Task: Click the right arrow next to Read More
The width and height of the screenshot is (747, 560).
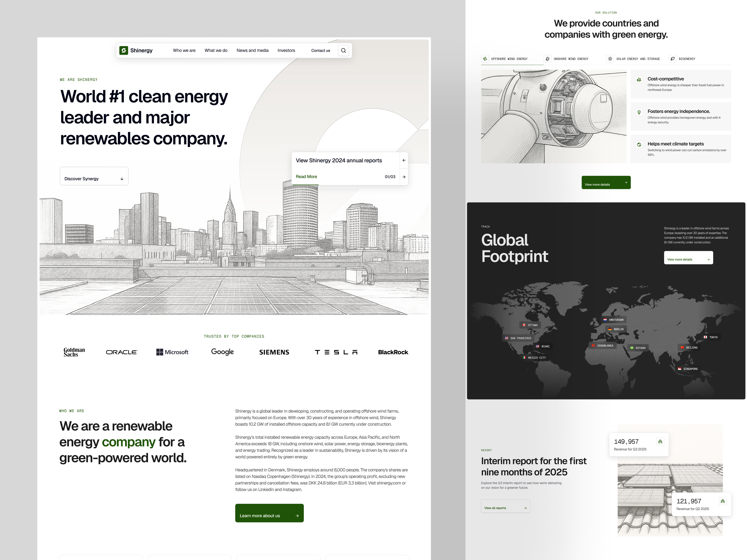Action: click(x=404, y=177)
